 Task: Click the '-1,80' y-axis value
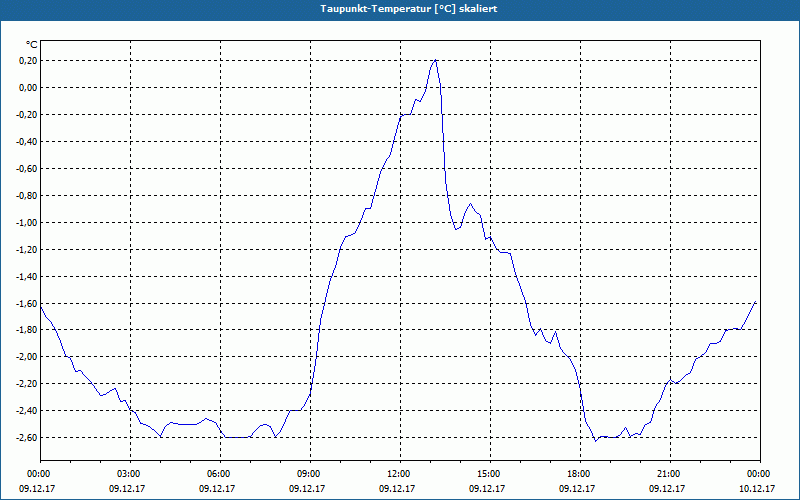[x=28, y=330]
